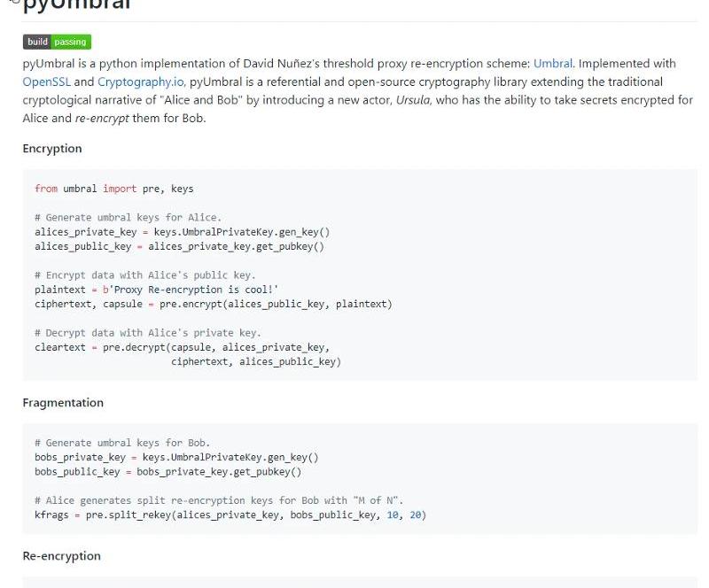
Task: Select the Encryption section heading
Action: click(52, 149)
